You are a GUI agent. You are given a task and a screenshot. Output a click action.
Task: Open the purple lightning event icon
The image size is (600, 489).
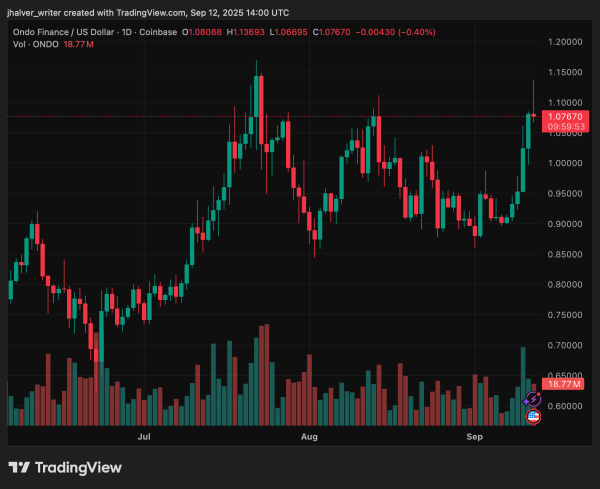click(x=533, y=400)
